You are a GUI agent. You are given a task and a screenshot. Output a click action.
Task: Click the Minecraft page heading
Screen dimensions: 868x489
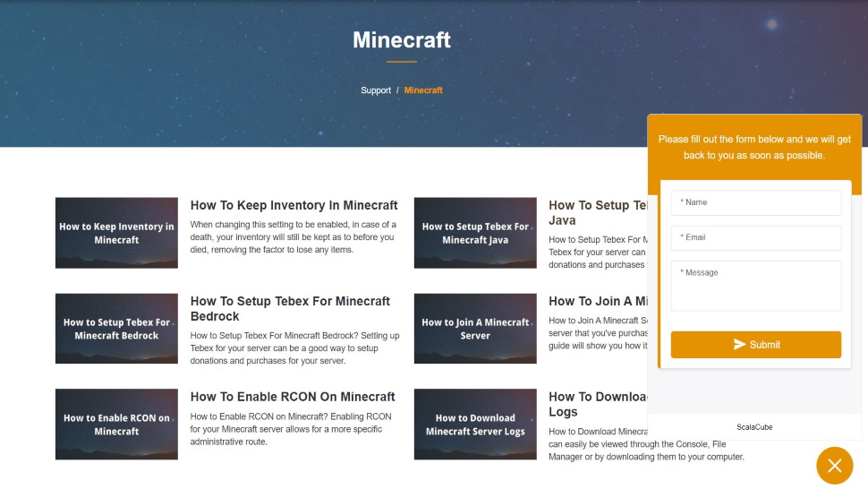(402, 40)
